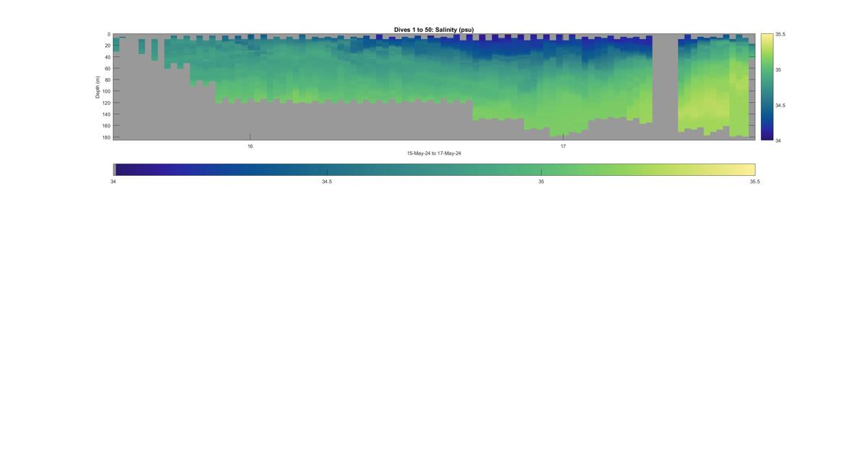Viewport: 868px width, 450px height.
Task: Click the 'Depth (m)' y-axis label
Action: click(x=98, y=87)
